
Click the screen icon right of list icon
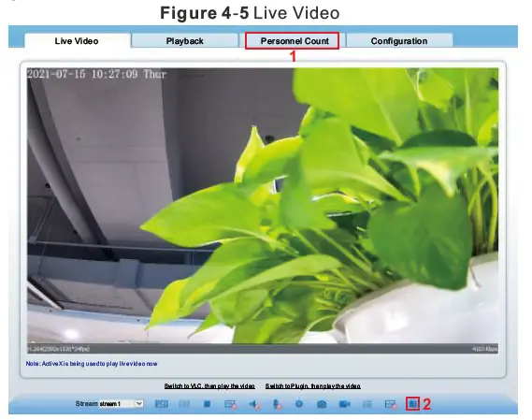(x=391, y=404)
